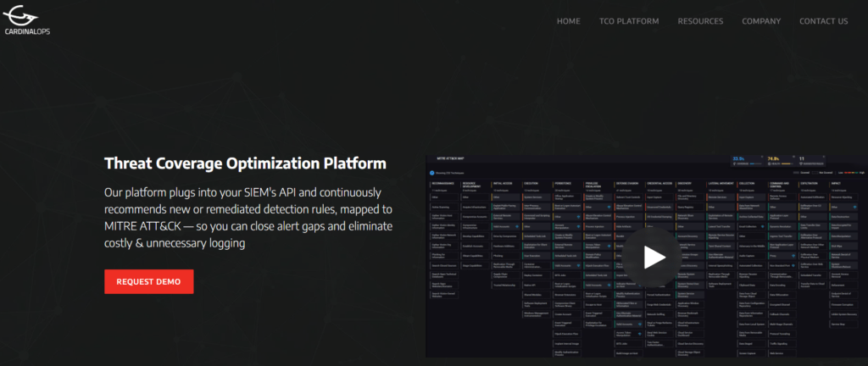Screen dimensions: 868x366
Task: Click the red REQUEST DEMO button
Action: coord(149,281)
